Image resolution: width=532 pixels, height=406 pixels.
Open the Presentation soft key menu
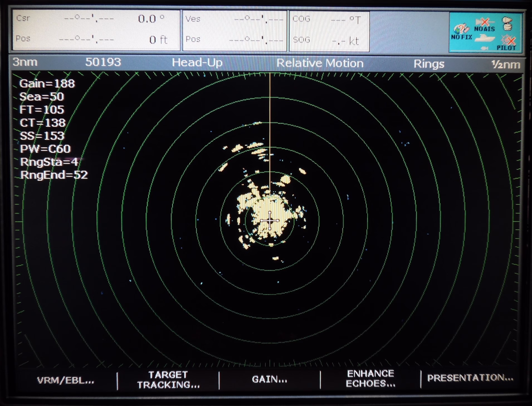pyautogui.click(x=470, y=378)
